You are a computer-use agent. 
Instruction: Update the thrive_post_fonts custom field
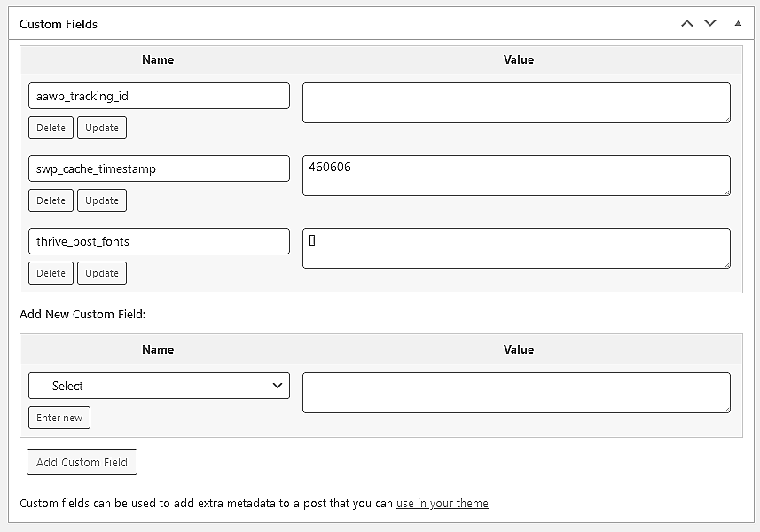(101, 272)
